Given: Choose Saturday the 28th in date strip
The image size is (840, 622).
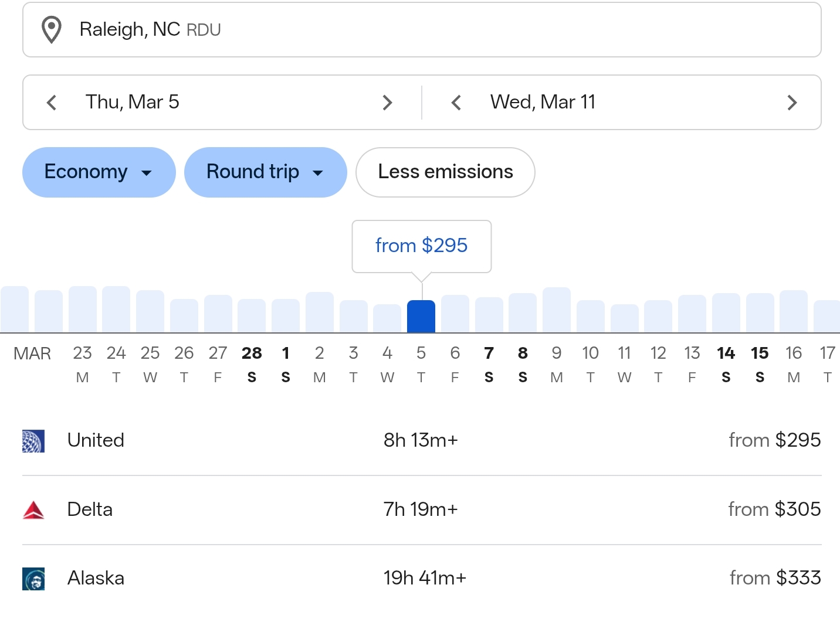Looking at the screenshot, I should tap(252, 363).
